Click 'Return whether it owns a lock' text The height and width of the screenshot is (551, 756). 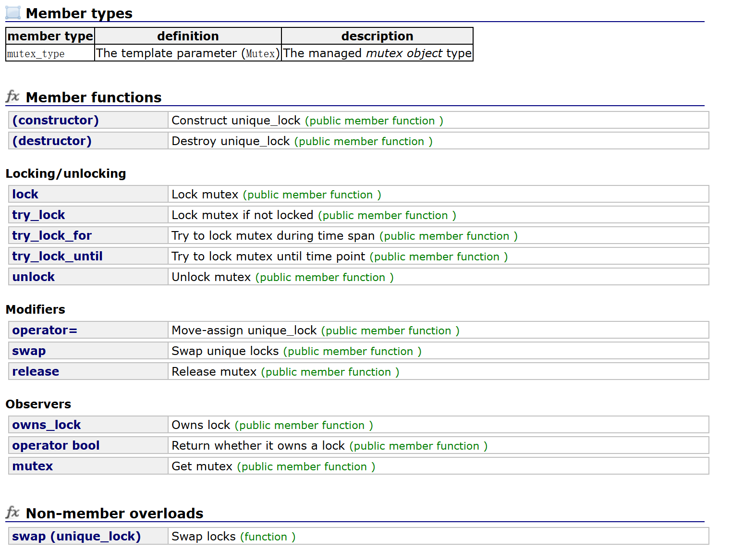(258, 445)
